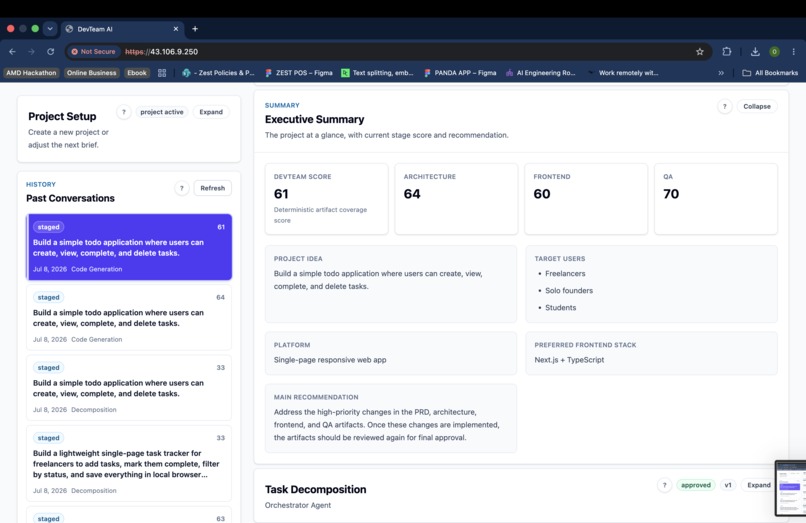Click the apps grid icon in bookmarks bar
Viewport: 806px width, 523px height.
[162, 73]
